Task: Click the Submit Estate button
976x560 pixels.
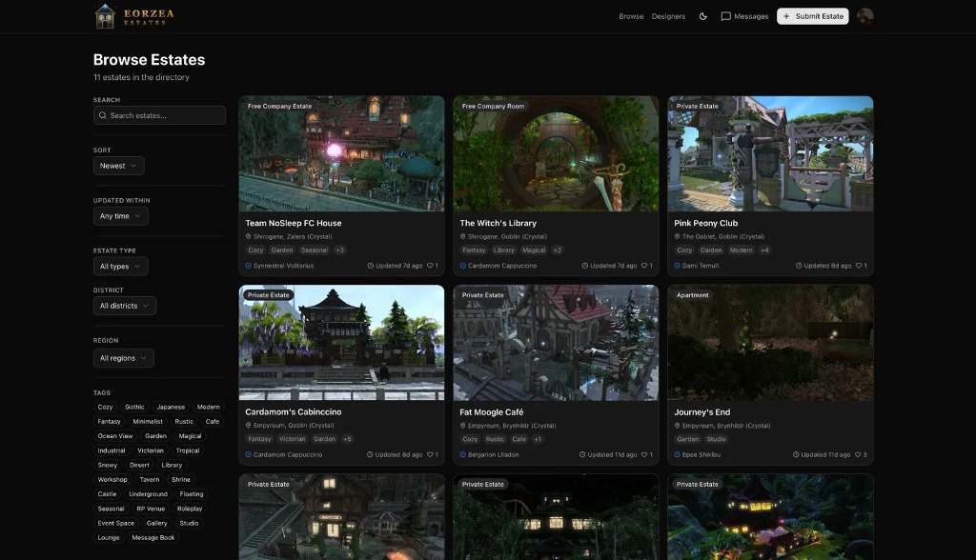Action: [812, 16]
